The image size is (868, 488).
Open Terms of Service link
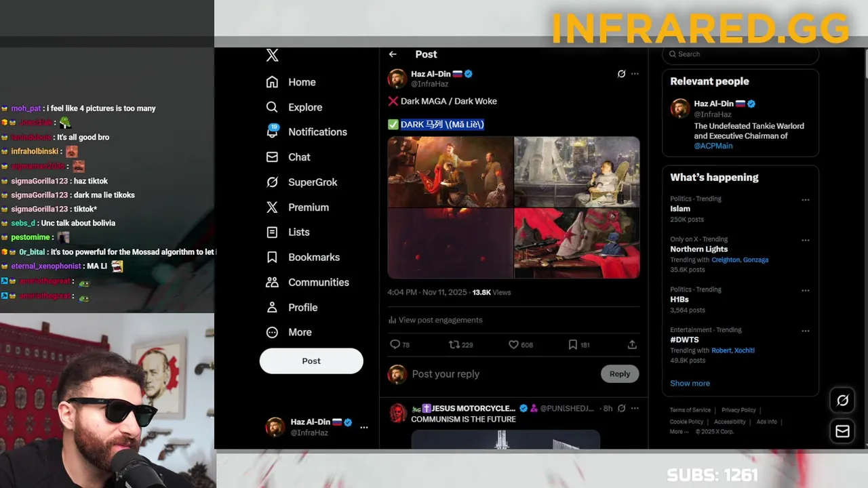[x=690, y=410]
